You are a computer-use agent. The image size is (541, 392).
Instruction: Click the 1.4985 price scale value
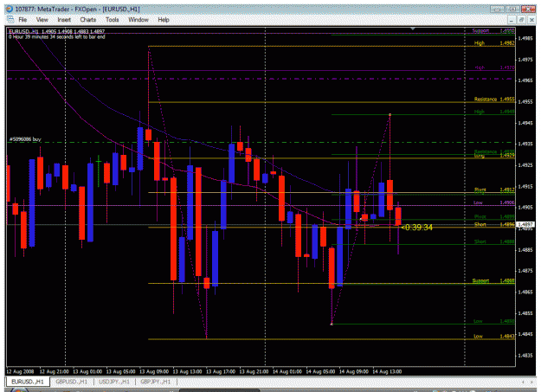click(x=525, y=39)
